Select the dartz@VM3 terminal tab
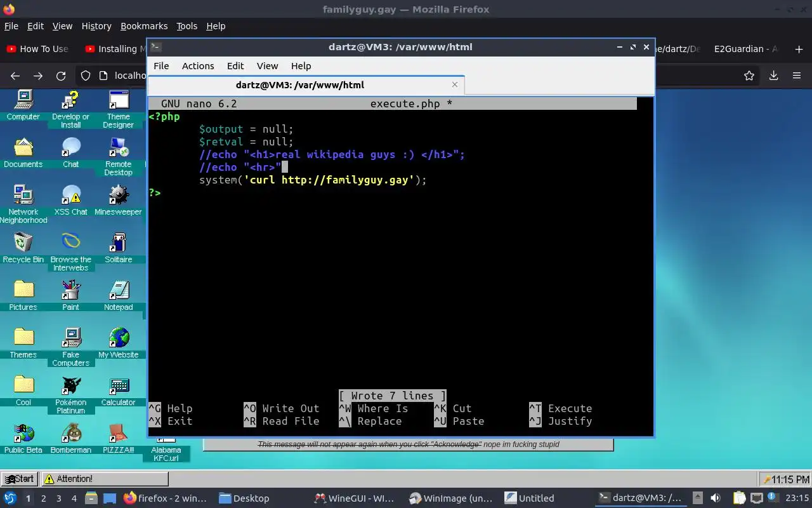This screenshot has width=812, height=508. [x=306, y=85]
